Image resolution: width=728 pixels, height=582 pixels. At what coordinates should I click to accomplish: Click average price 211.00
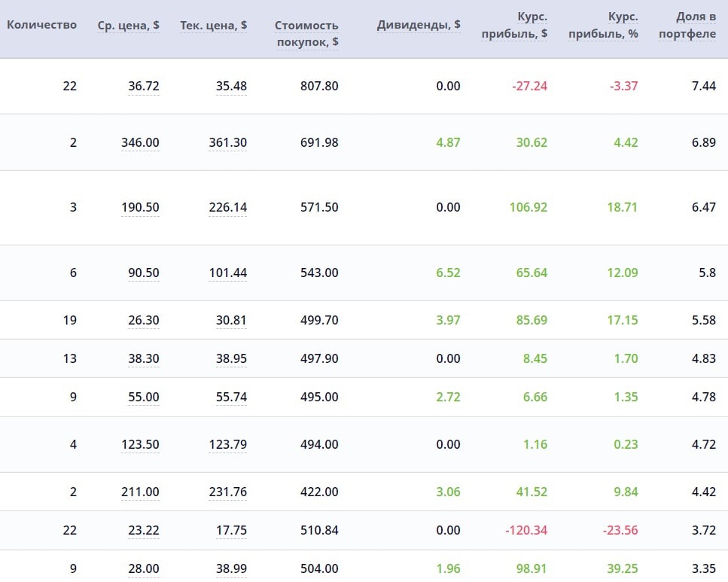pyautogui.click(x=140, y=492)
